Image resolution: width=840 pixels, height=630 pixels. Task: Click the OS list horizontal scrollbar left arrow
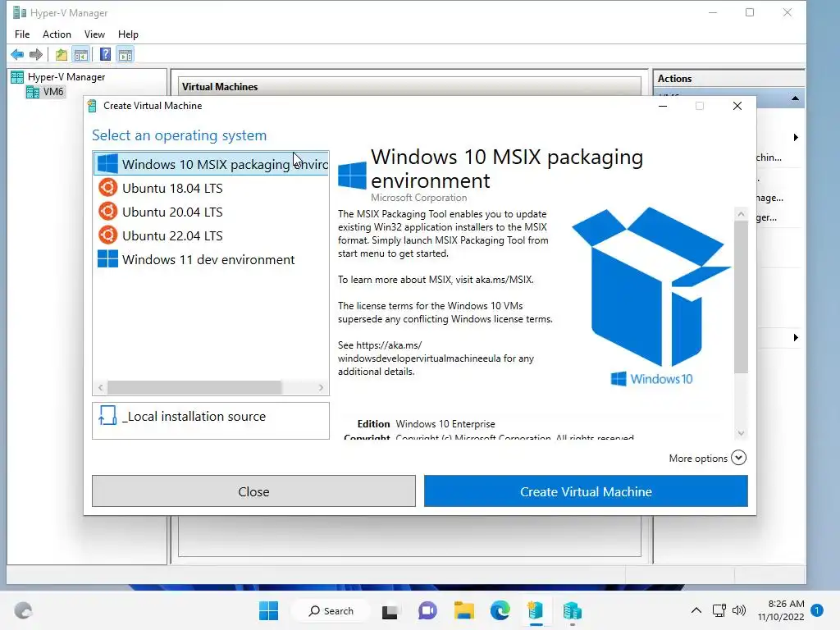pyautogui.click(x=100, y=387)
